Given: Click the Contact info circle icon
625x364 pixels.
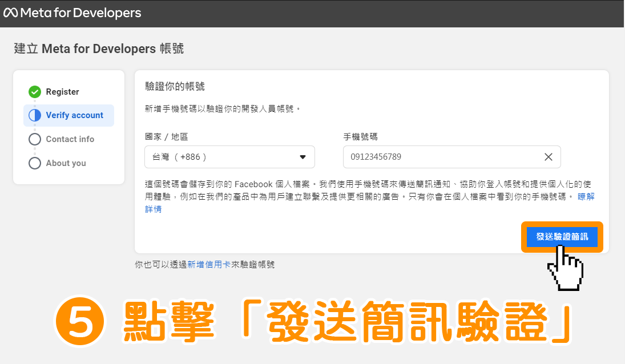Looking at the screenshot, I should coord(35,139).
